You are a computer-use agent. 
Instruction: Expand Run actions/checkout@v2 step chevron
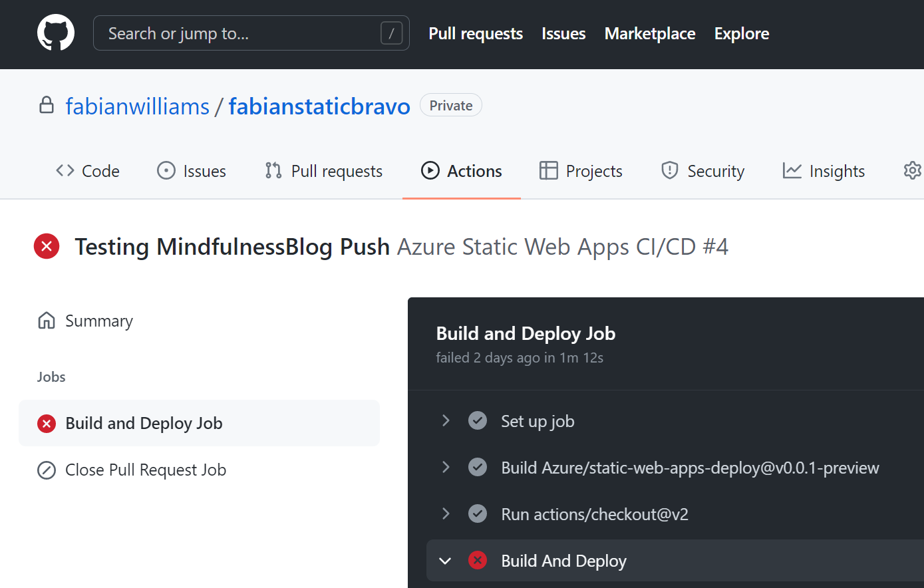(446, 514)
